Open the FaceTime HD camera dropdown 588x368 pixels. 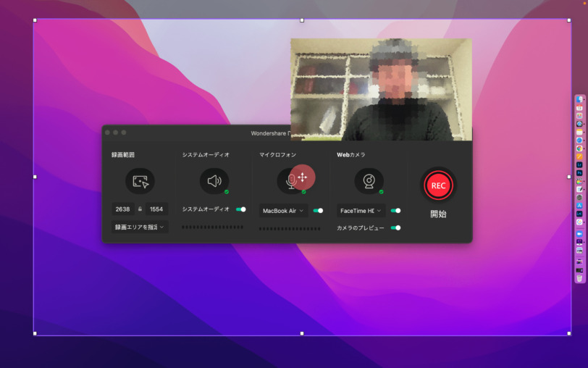[361, 211]
